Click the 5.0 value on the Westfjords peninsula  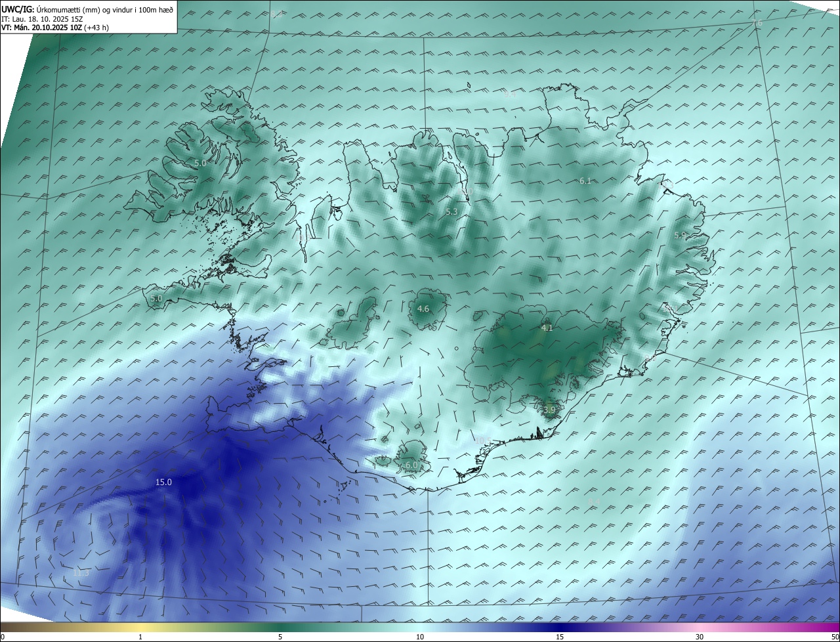point(200,162)
